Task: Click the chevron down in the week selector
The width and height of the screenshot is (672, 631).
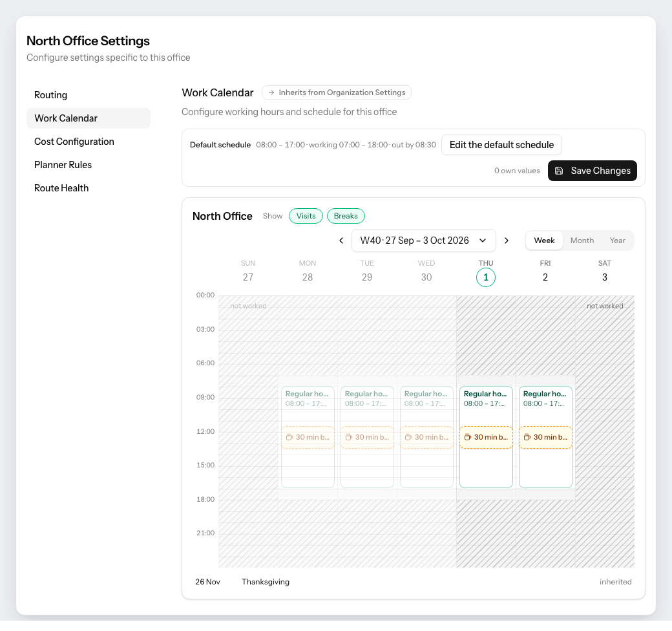Action: [483, 241]
